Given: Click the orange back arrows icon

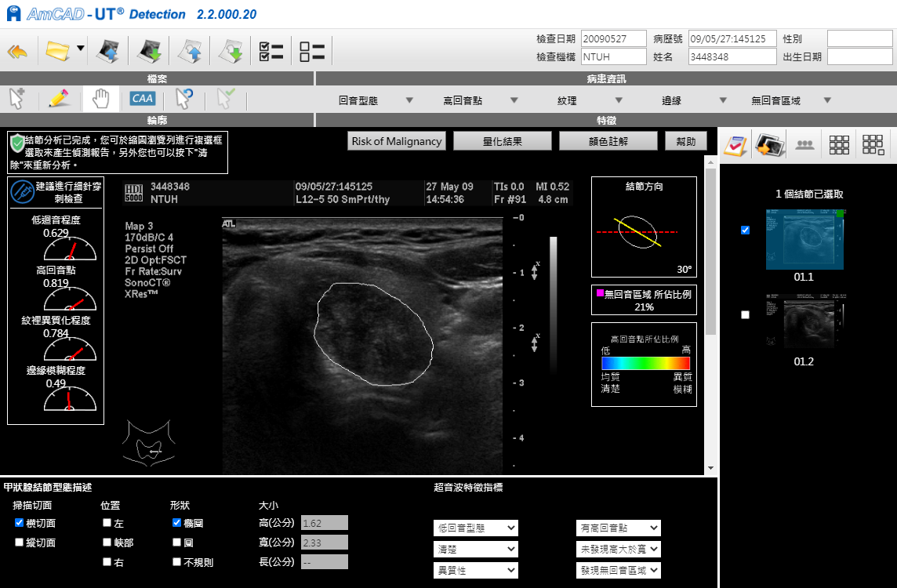Looking at the screenshot, I should tap(17, 52).
